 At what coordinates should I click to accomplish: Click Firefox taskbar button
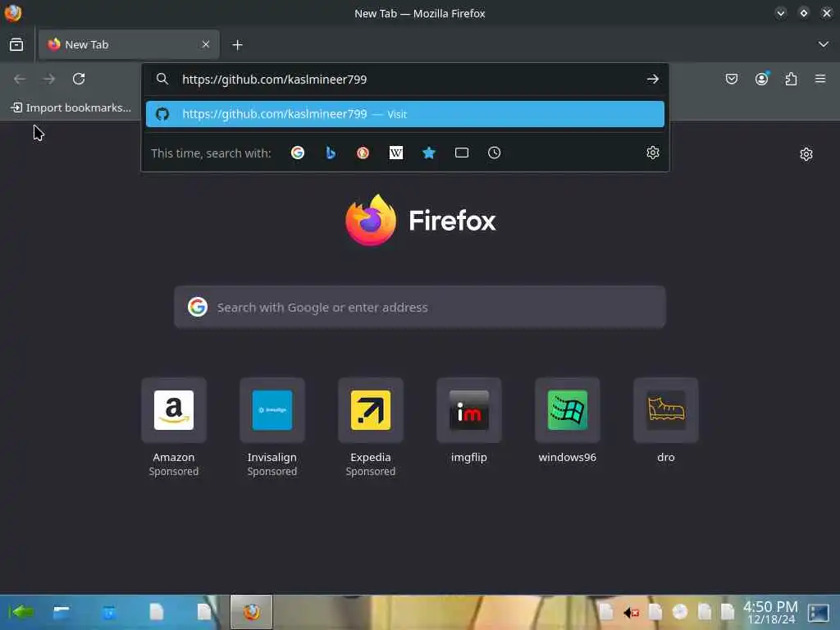(251, 611)
